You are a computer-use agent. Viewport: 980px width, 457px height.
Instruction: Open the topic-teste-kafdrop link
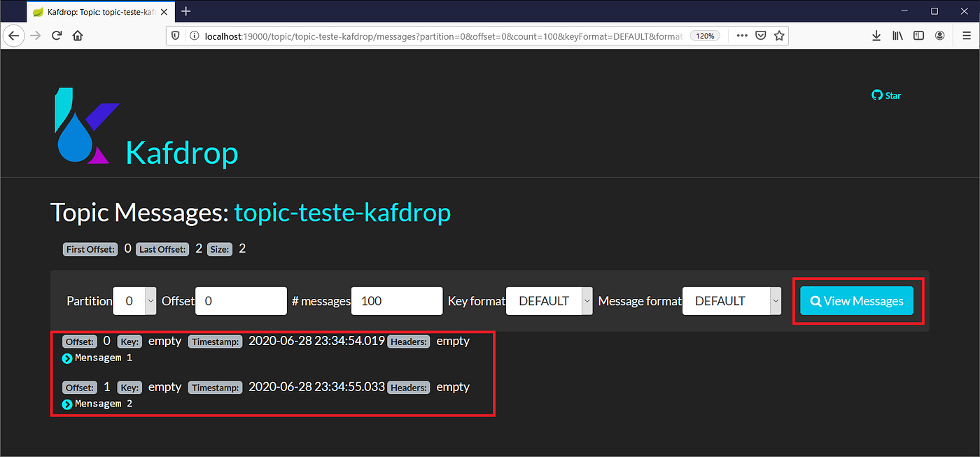342,212
